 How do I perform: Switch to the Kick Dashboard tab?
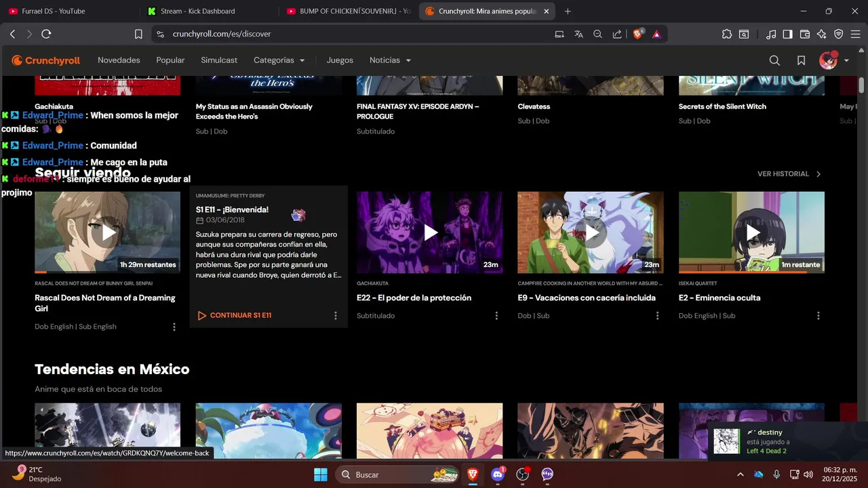pos(207,11)
